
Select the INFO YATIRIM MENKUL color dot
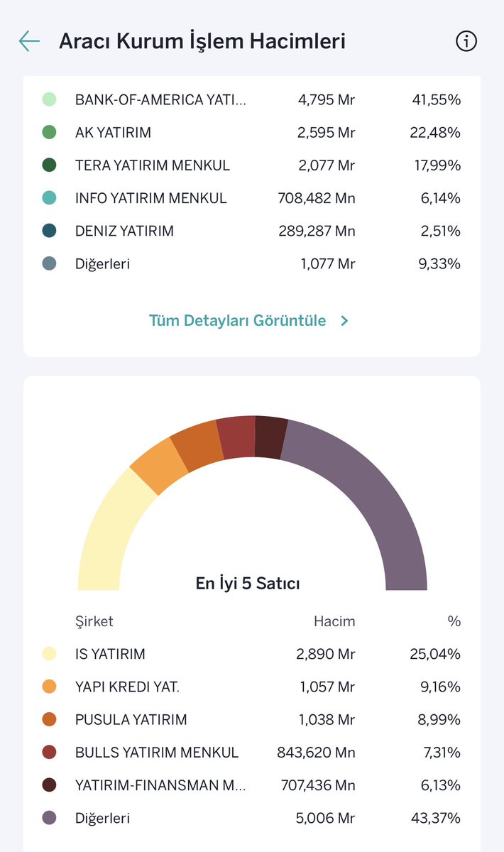[49, 198]
